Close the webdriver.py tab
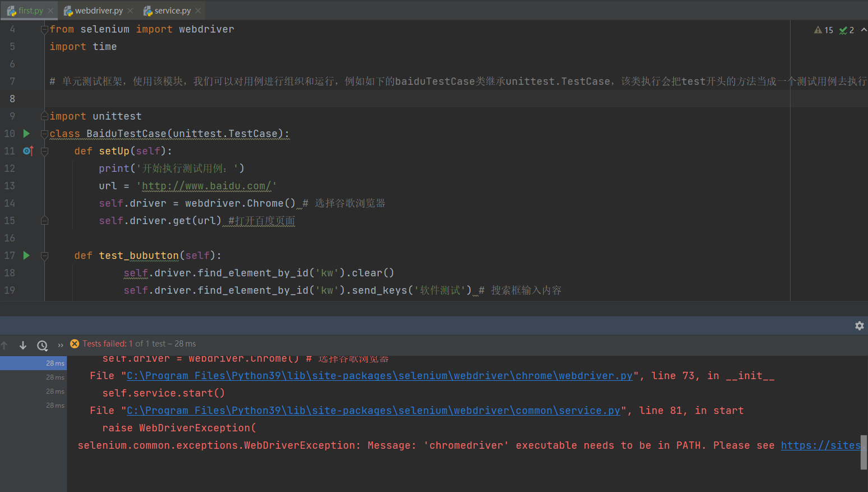 click(130, 11)
